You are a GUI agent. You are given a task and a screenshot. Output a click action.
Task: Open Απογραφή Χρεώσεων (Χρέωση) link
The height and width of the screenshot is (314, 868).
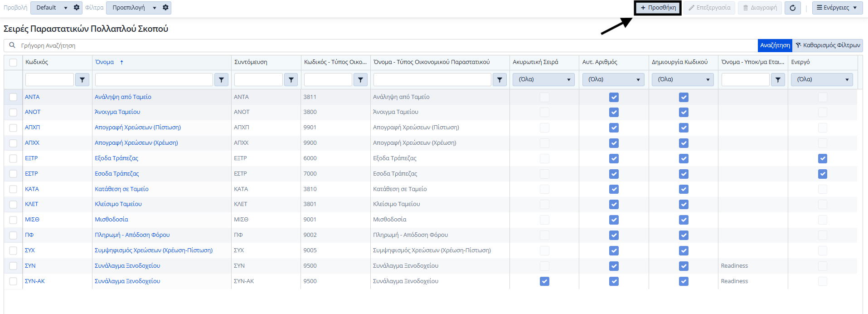(136, 143)
